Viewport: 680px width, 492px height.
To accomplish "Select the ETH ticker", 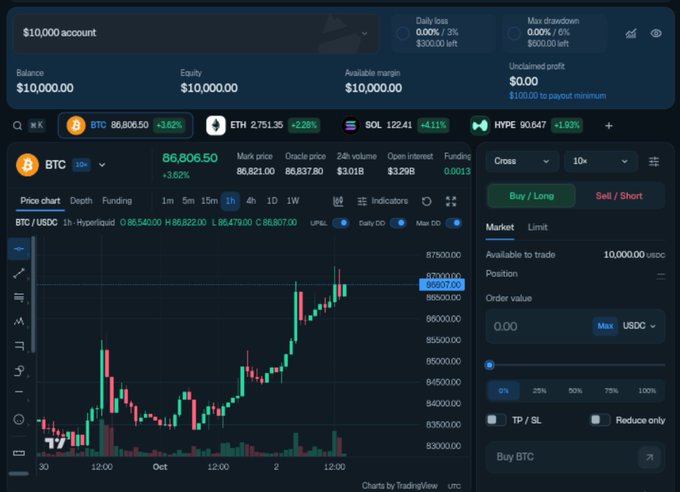I will [x=263, y=125].
